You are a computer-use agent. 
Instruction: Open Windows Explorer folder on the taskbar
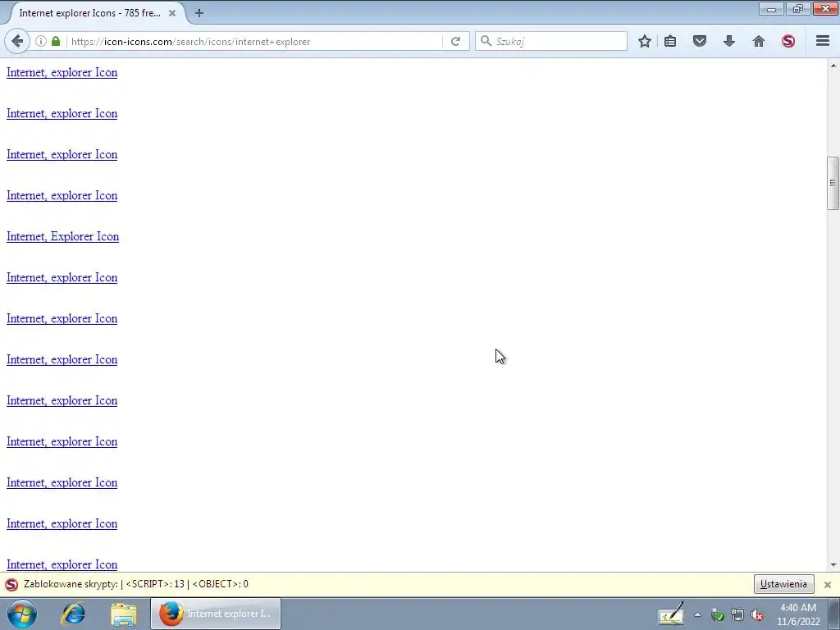pyautogui.click(x=124, y=614)
